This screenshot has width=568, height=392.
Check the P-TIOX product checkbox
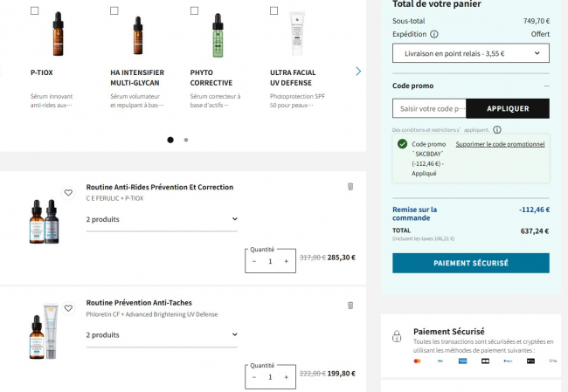34,11
